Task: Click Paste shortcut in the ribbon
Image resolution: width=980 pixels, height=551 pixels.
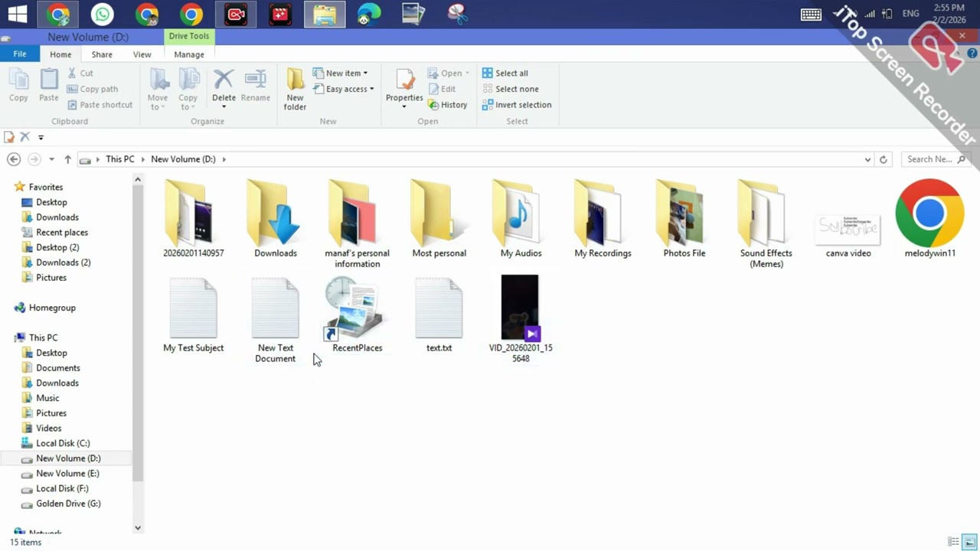Action: pyautogui.click(x=100, y=105)
